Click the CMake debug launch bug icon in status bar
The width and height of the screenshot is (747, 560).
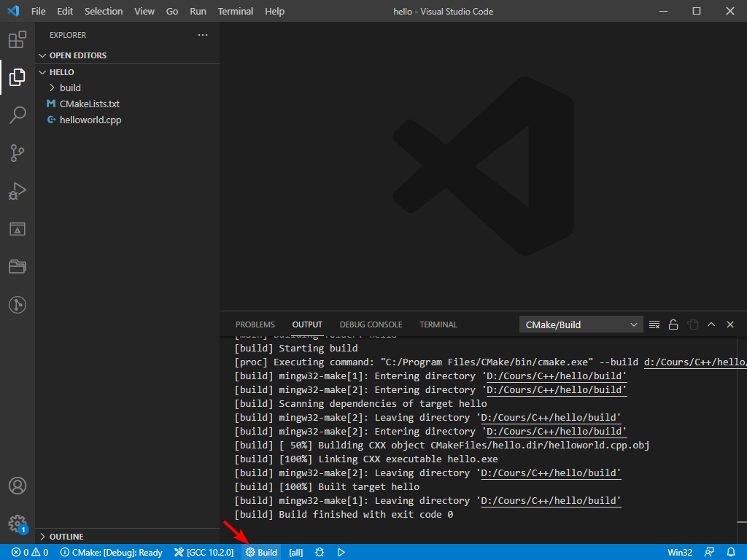click(320, 553)
